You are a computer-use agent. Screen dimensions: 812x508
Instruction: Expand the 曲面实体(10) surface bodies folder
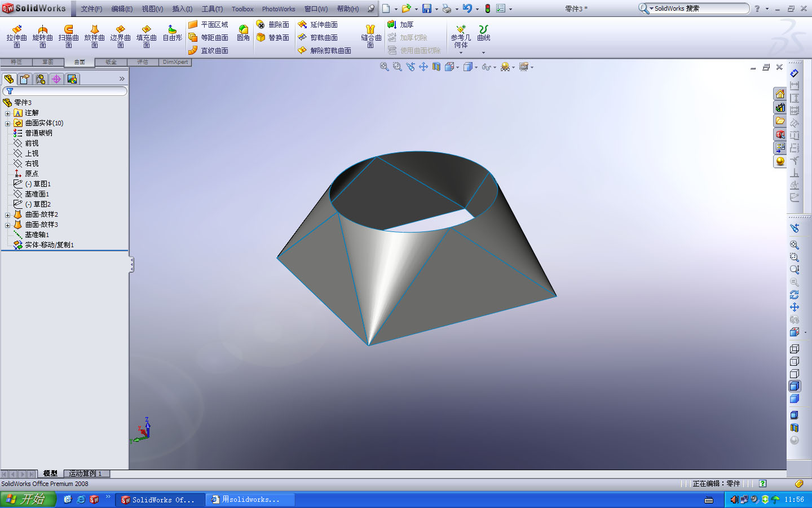(x=7, y=124)
